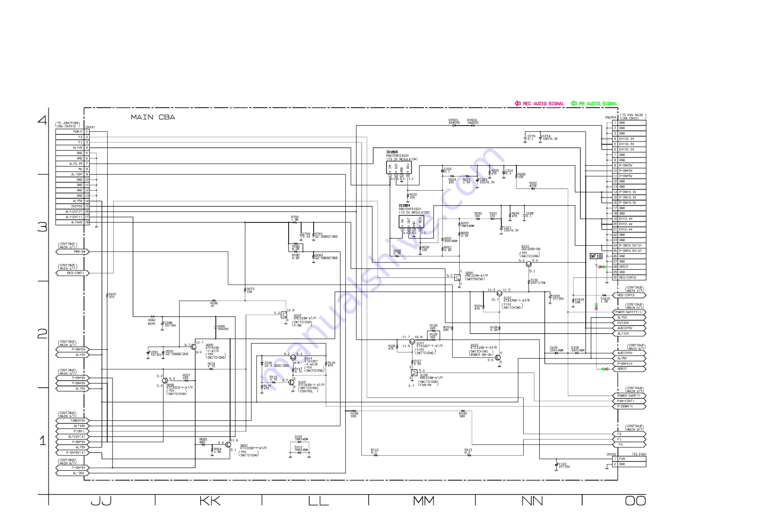Click the IC1503 +3.3V regulator symbol
This screenshot has height=532, width=760.
[x=399, y=168]
